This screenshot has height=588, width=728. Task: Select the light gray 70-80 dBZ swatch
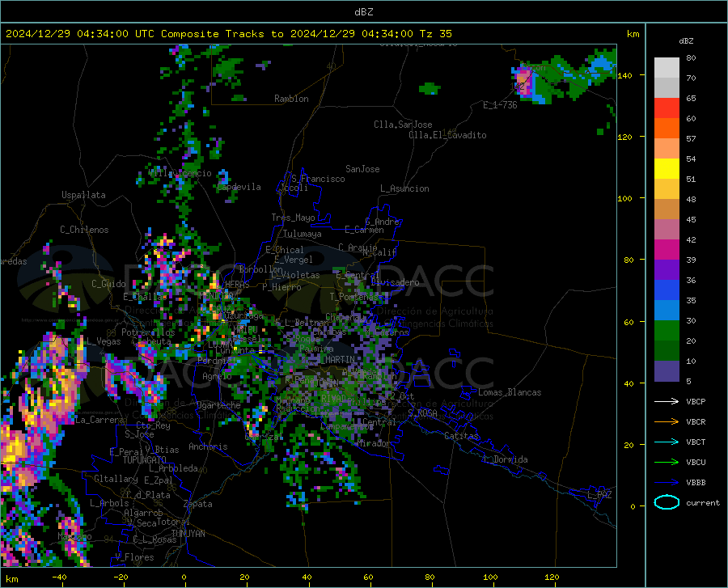(x=667, y=68)
